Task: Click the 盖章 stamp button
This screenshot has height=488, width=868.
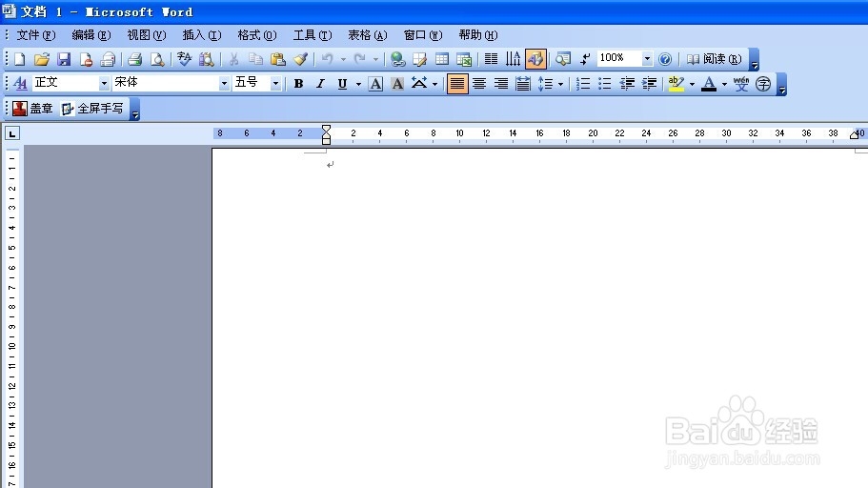Action: tap(32, 108)
